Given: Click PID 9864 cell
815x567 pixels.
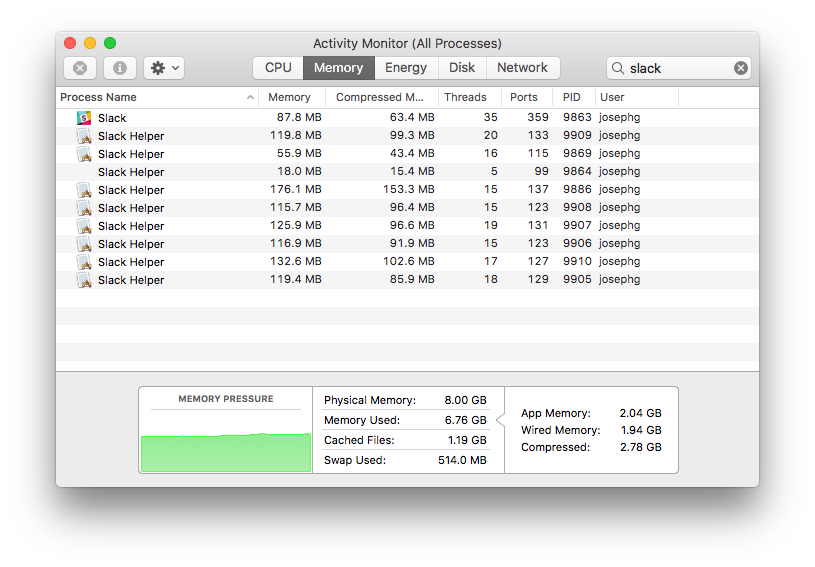Looking at the screenshot, I should tap(577, 172).
